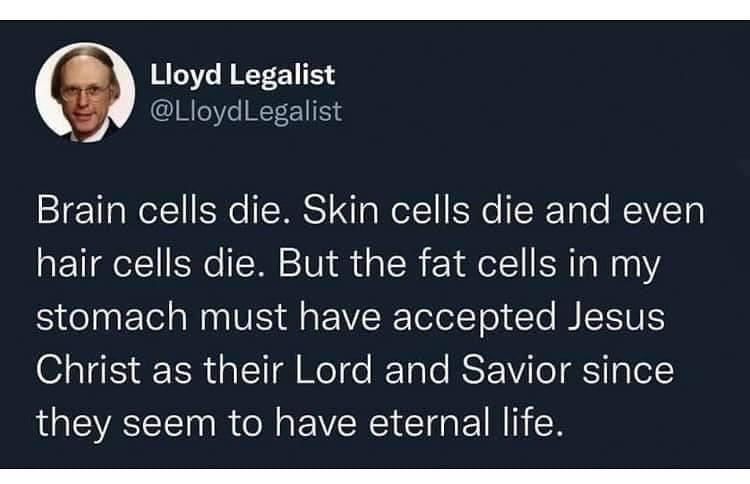
Task: Open Lloyd Legalist's profile picture
Action: (x=85, y=93)
